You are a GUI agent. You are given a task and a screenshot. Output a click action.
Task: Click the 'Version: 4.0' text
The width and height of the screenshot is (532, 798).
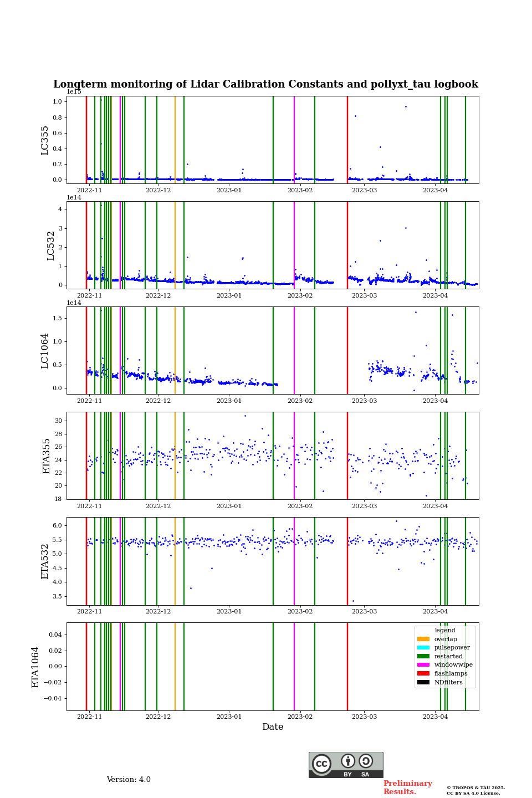129,780
